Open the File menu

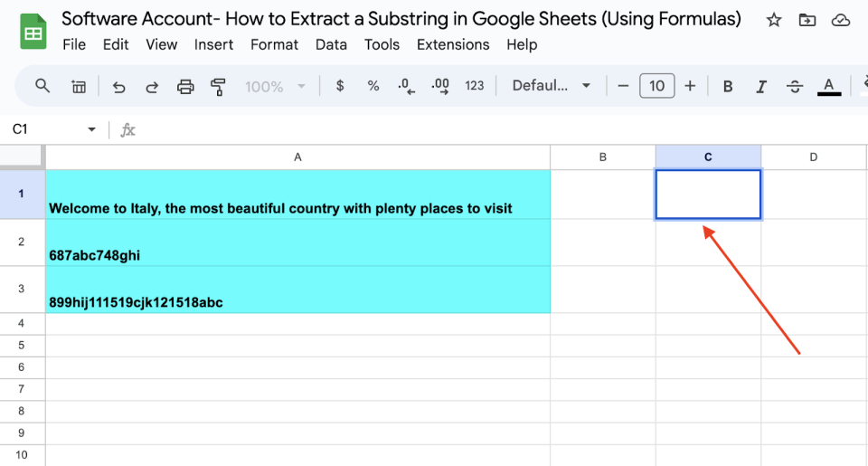pos(74,44)
